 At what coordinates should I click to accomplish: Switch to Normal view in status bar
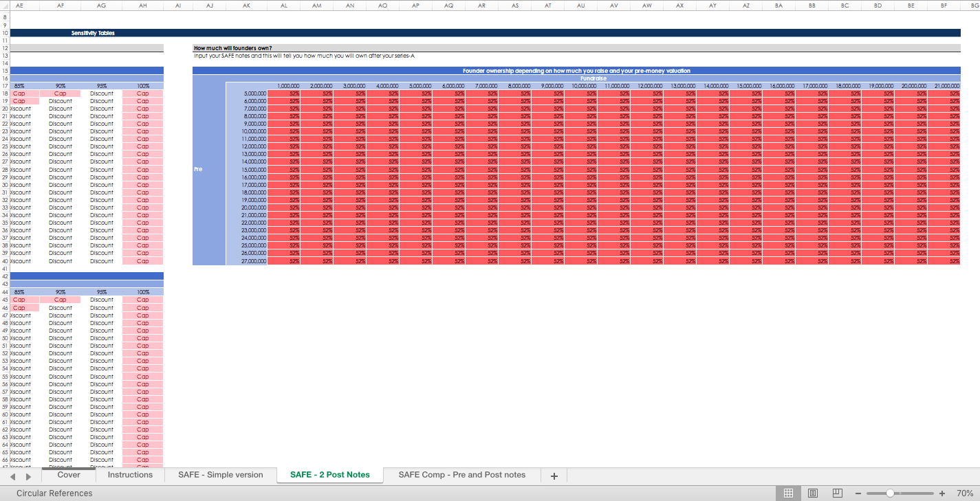click(x=789, y=493)
